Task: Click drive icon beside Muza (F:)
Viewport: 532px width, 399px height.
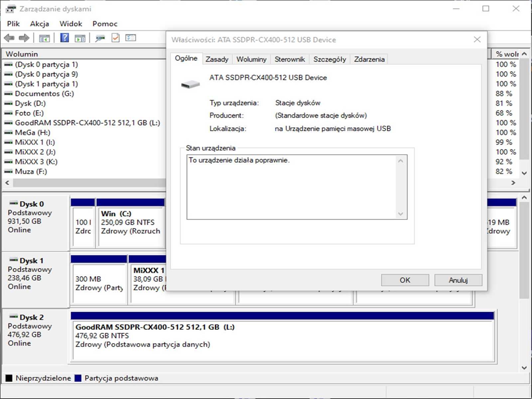Action: coord(8,172)
